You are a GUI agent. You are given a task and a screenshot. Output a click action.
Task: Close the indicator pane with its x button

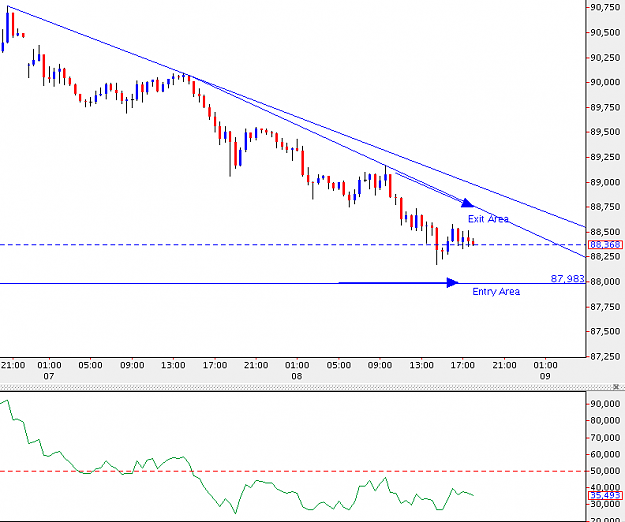(617, 387)
